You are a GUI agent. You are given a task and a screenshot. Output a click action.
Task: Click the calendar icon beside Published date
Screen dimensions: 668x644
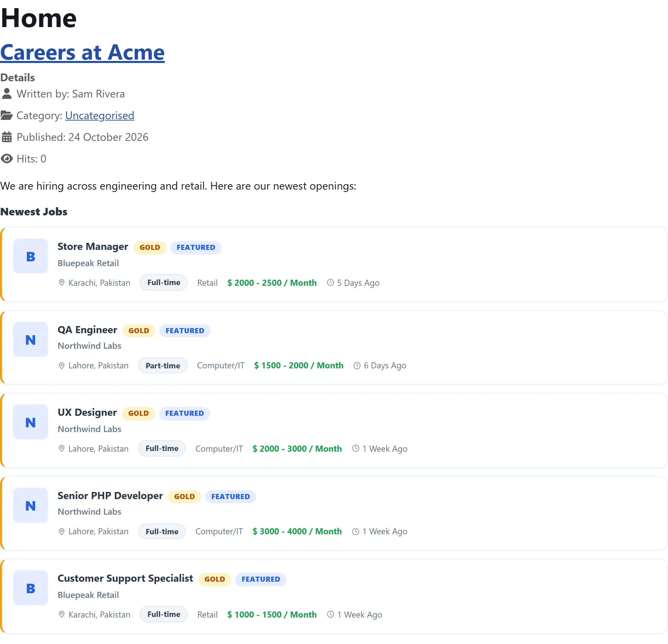7,137
